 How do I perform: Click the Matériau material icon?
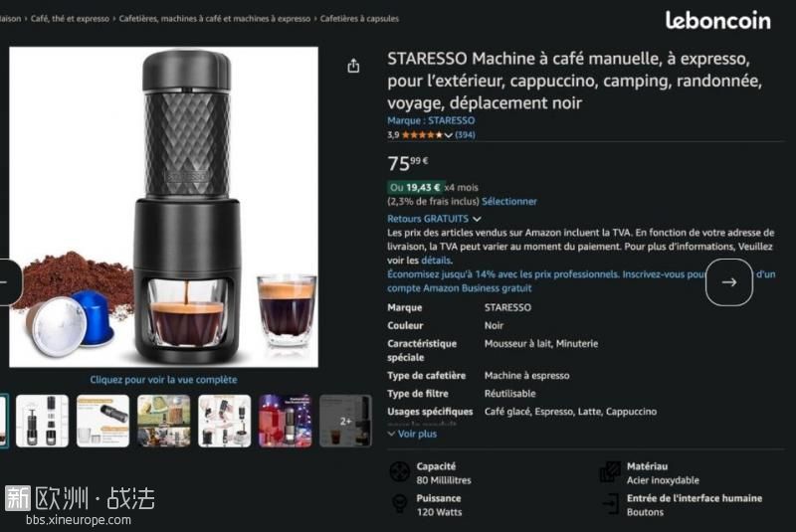[x=610, y=471]
